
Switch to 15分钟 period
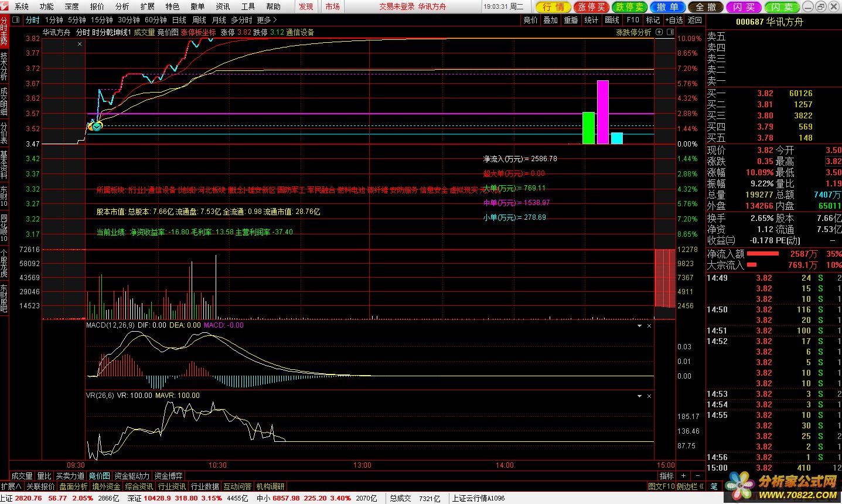(102, 20)
